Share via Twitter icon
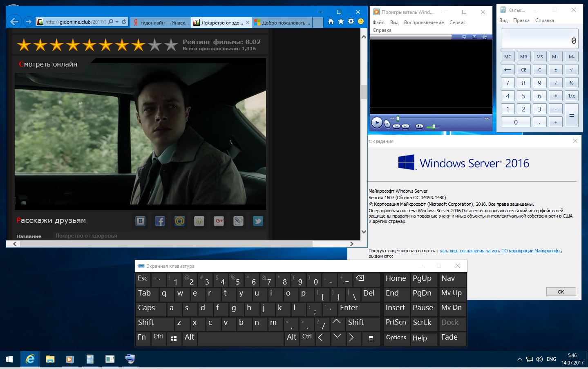This screenshot has height=369, width=588. tap(258, 221)
